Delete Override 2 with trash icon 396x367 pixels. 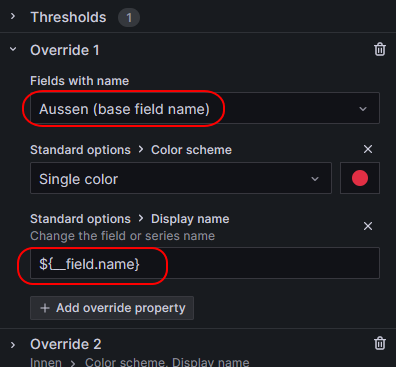[x=380, y=343]
